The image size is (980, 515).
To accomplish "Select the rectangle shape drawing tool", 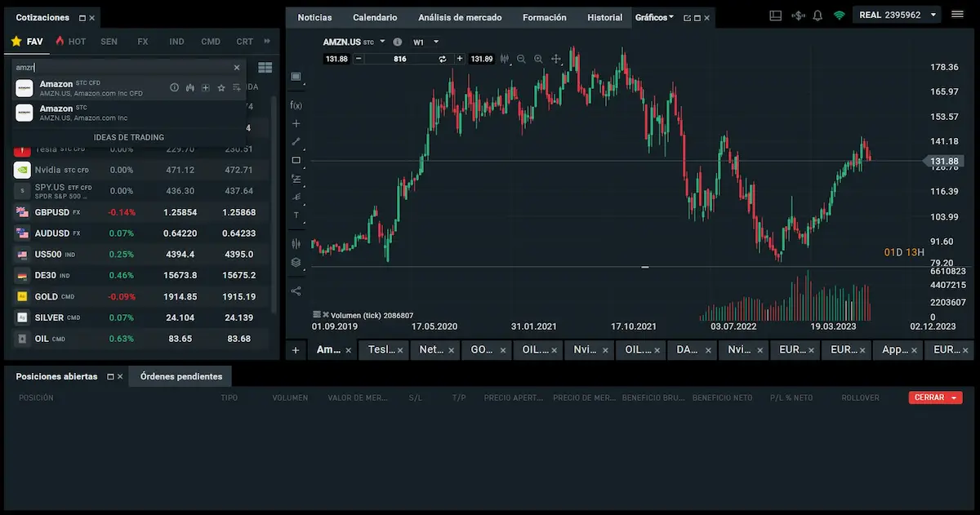I will pos(296,160).
